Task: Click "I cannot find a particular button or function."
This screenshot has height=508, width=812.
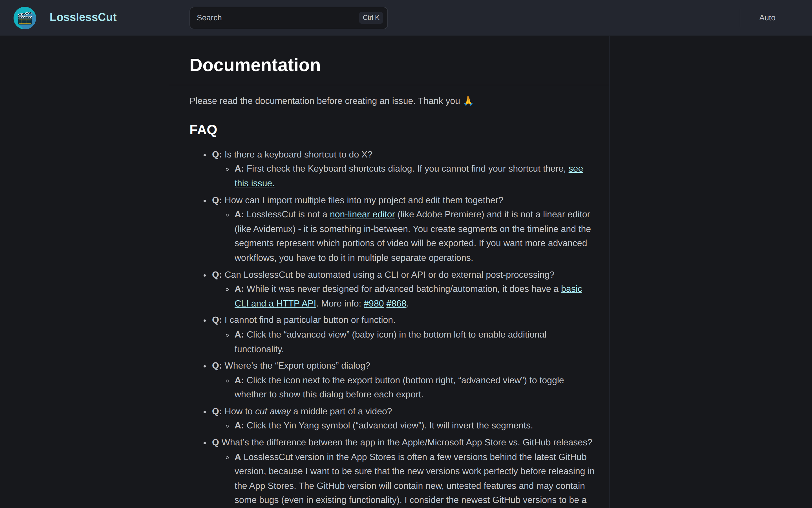Action: [x=304, y=320]
